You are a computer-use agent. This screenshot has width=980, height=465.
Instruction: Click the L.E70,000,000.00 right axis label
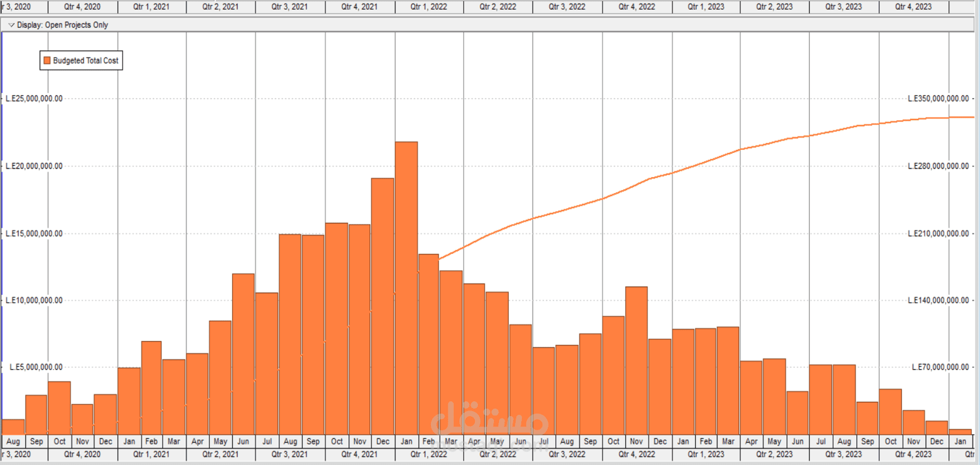point(940,367)
